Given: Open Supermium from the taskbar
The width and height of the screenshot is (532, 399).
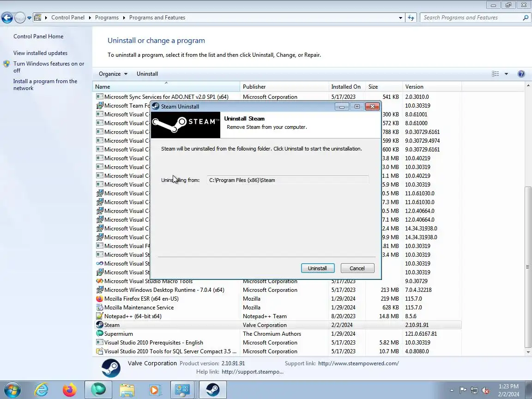Looking at the screenshot, I should [98, 390].
